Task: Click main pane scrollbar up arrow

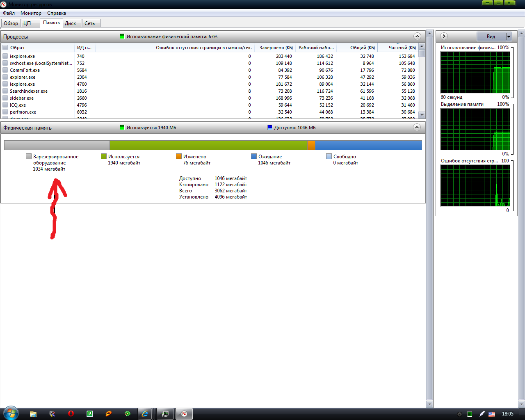Action: tap(430, 33)
